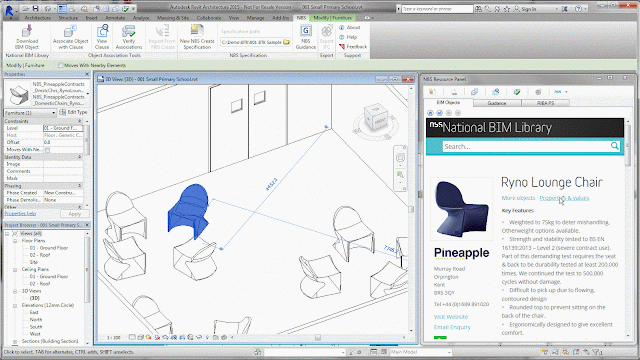Image resolution: width=640 pixels, height=360 pixels.
Task: Collapse the Ceiling Plans tree node
Action: 15,269
